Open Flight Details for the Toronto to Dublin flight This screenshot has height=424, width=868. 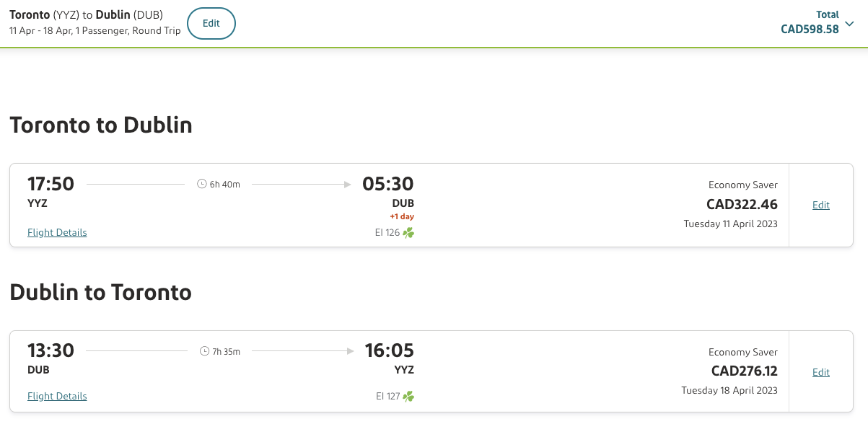[x=57, y=232]
